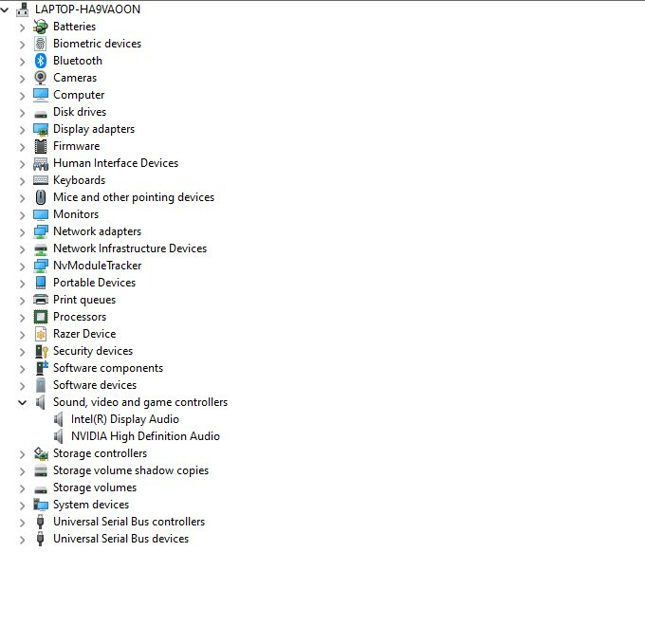645x644 pixels.
Task: Select the Storage volume shadow copies label
Action: (131, 470)
